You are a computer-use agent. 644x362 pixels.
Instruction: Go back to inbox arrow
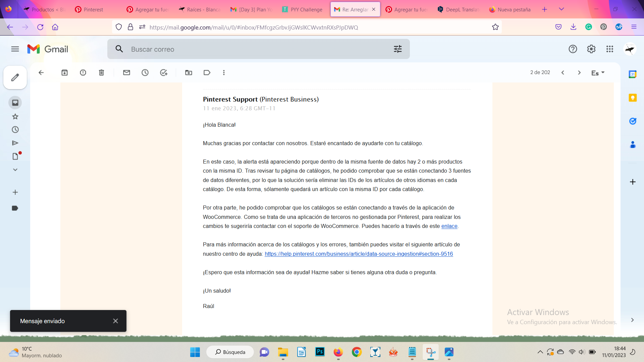point(41,72)
